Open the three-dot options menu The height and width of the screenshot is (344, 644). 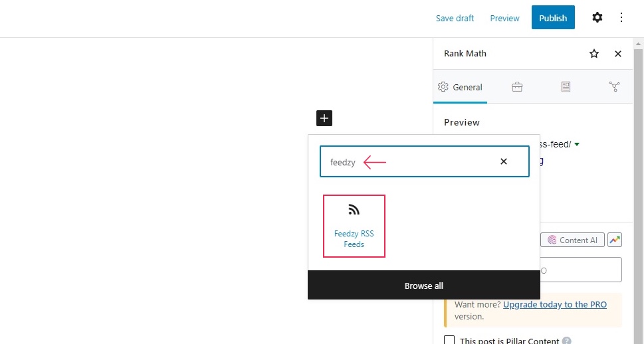(x=621, y=17)
